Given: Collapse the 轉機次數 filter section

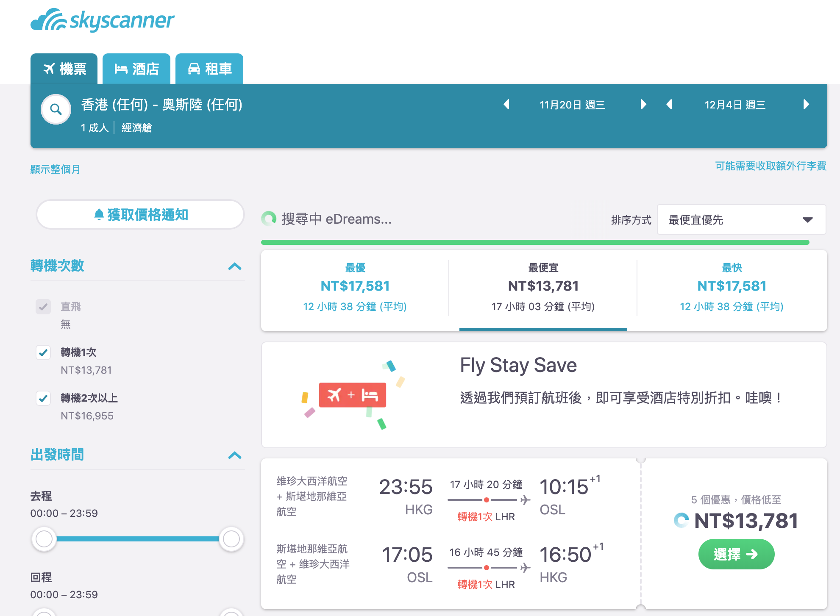Looking at the screenshot, I should 236,266.
